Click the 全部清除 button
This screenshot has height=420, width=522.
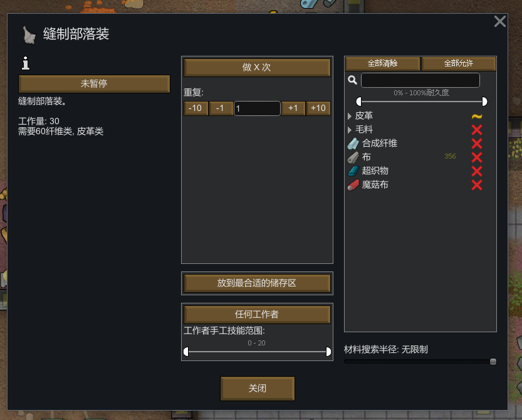point(382,63)
